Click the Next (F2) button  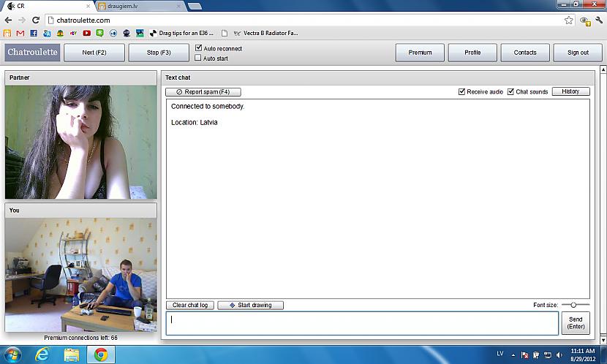click(x=94, y=52)
